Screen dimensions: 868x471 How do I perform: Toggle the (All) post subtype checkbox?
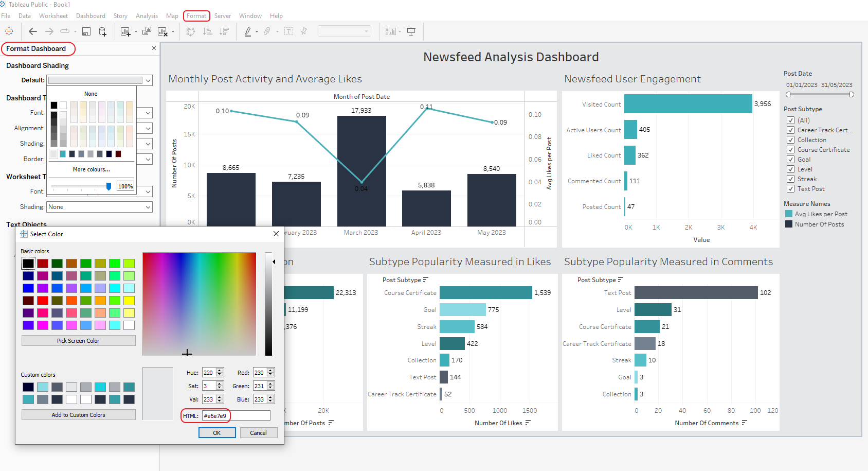pos(791,120)
